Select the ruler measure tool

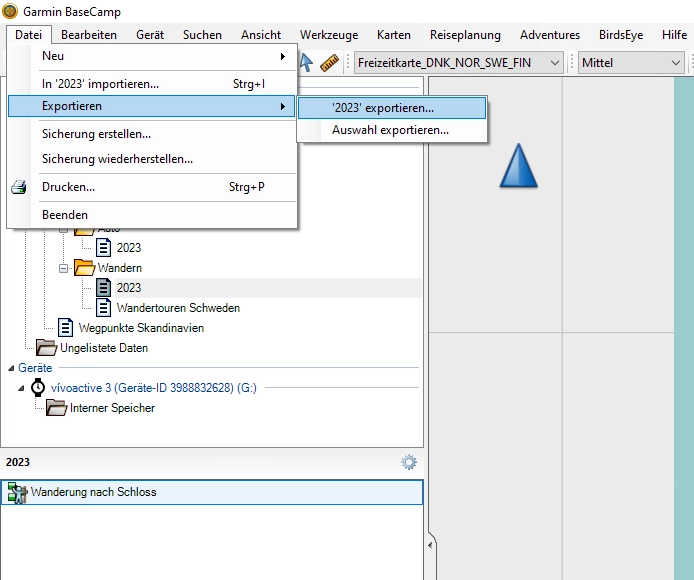tap(330, 63)
